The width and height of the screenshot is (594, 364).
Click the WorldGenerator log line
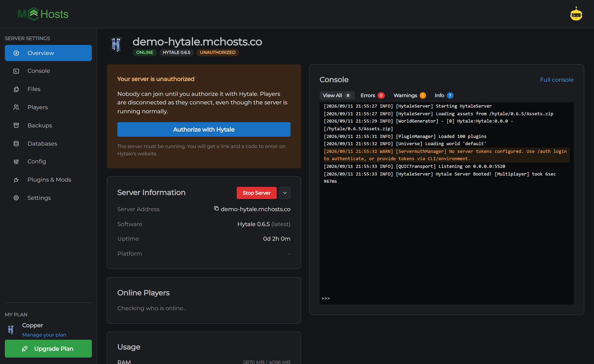click(x=418, y=125)
